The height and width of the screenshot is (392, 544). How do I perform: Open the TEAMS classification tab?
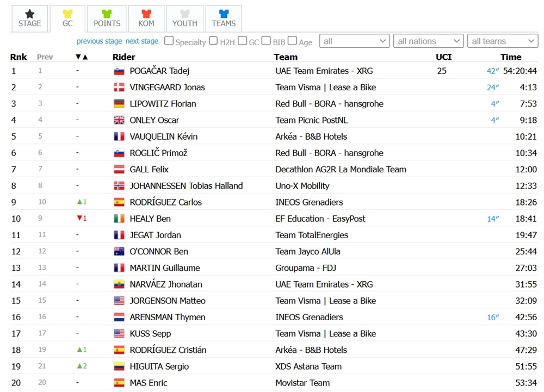pyautogui.click(x=224, y=18)
